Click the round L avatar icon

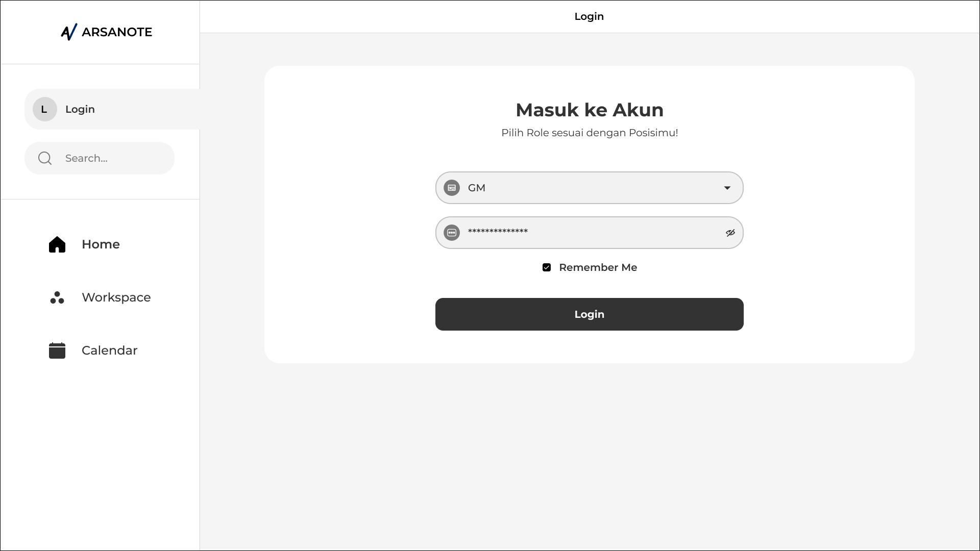45,109
